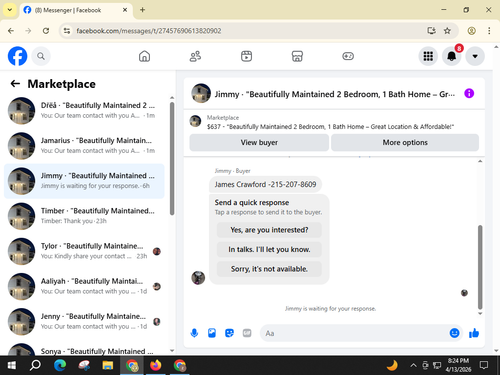Show hidden tray icons chevron
This screenshot has height=375, width=500.
tap(413, 365)
